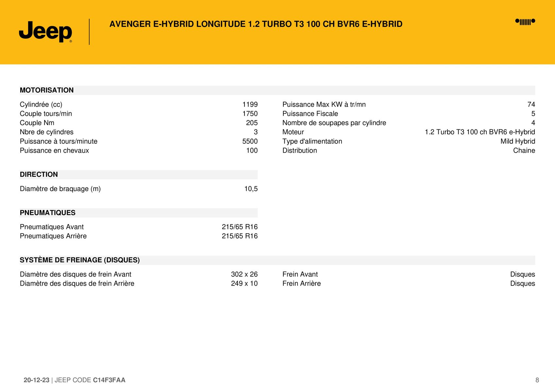The height and width of the screenshot is (392, 555).
Task: Click Diamètre de braquage (m) label
Action: point(60,189)
